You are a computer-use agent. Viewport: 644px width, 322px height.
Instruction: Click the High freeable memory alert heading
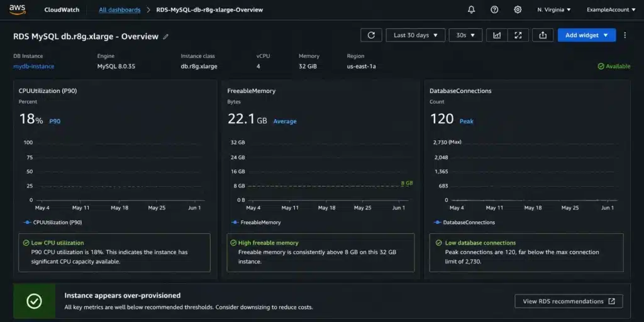(x=268, y=243)
